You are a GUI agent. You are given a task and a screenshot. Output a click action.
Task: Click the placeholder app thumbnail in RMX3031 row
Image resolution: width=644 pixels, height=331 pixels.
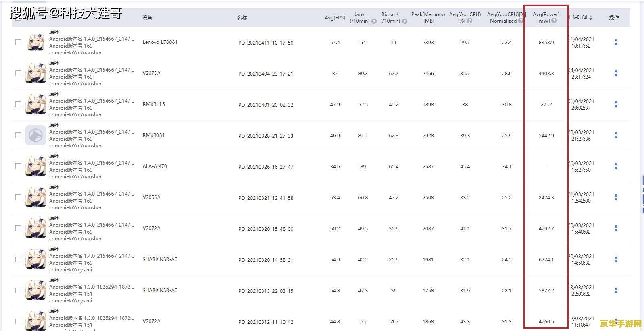point(35,135)
